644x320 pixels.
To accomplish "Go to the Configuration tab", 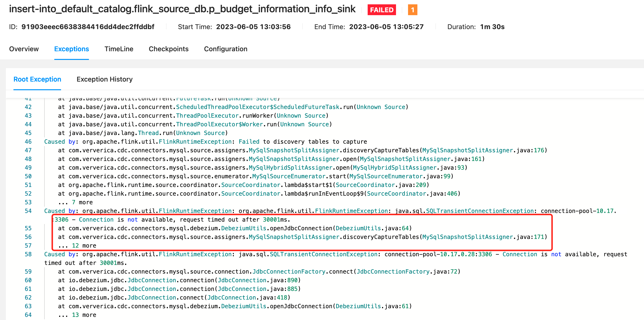I will click(x=225, y=49).
